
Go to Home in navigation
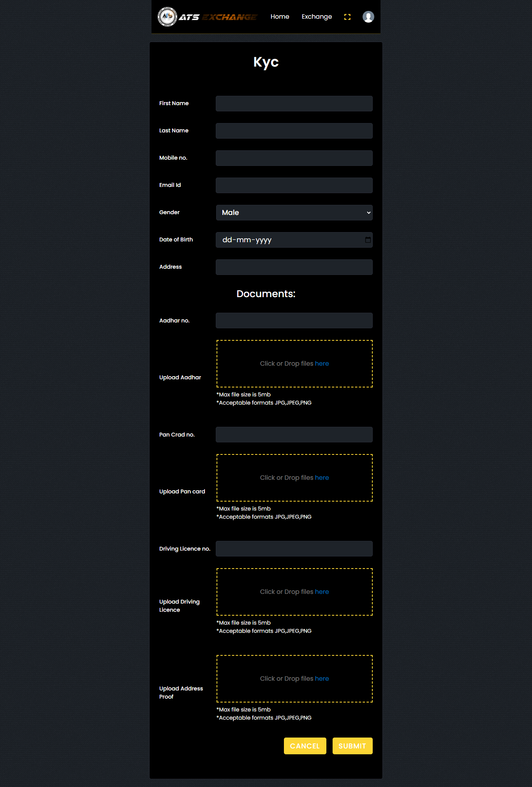tap(280, 17)
